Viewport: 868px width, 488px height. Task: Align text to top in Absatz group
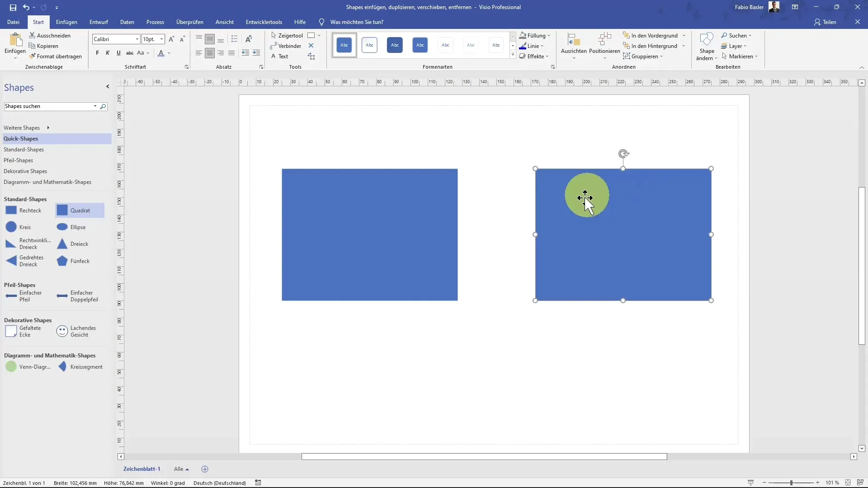pos(199,39)
